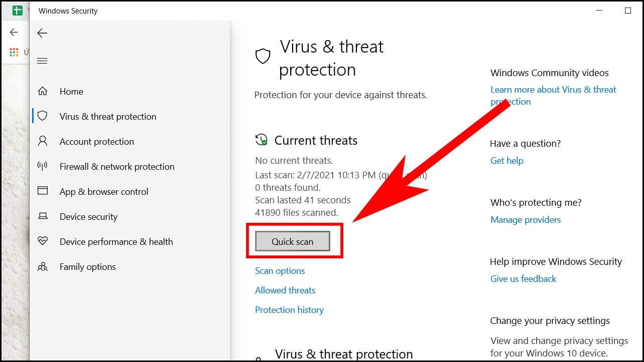
Task: Open Account protection from the sidebar
Action: pos(96,141)
